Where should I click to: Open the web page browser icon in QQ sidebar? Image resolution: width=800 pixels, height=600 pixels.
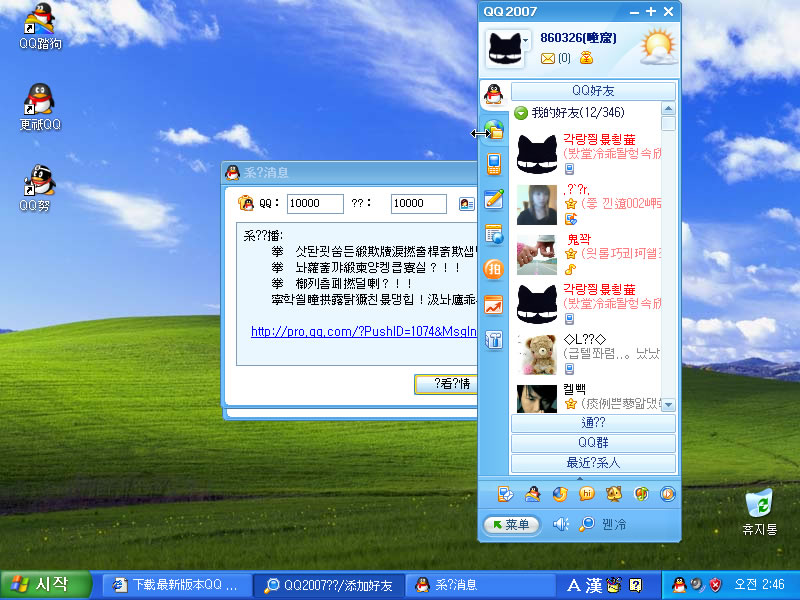(x=493, y=234)
